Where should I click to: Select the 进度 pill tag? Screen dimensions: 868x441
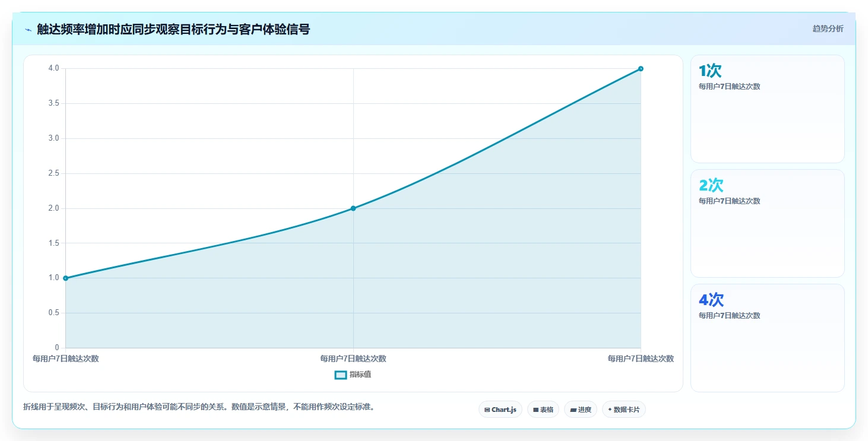coord(581,410)
